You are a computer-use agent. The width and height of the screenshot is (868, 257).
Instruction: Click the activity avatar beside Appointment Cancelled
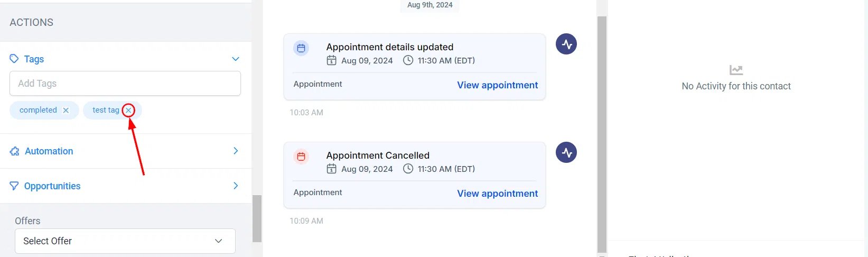[566, 152]
